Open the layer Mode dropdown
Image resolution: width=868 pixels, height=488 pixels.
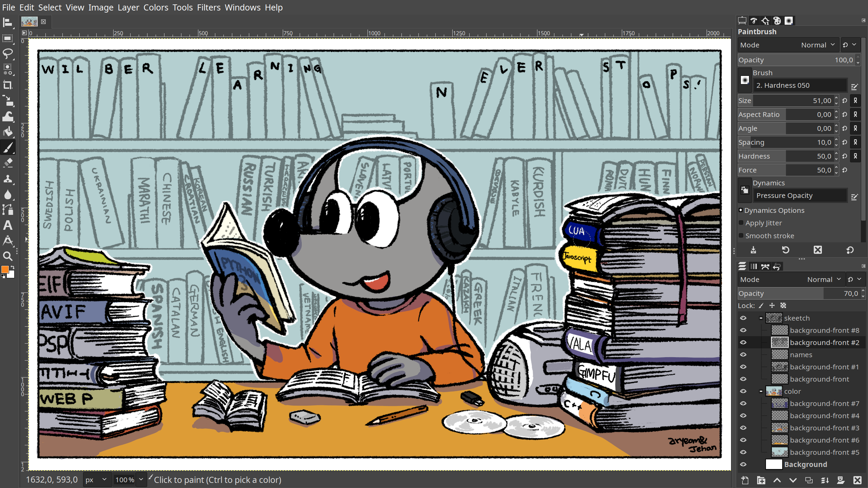click(x=791, y=280)
